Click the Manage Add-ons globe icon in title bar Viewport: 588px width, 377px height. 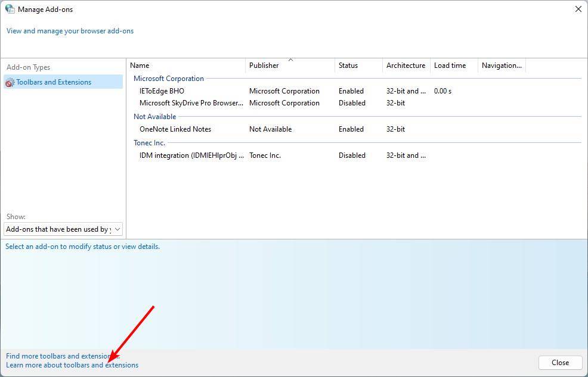10,10
